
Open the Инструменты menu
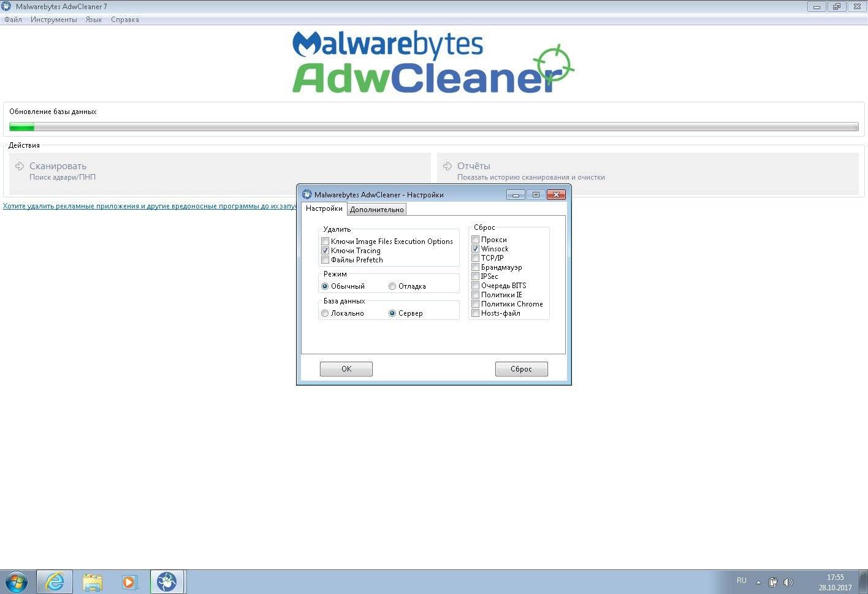[54, 20]
